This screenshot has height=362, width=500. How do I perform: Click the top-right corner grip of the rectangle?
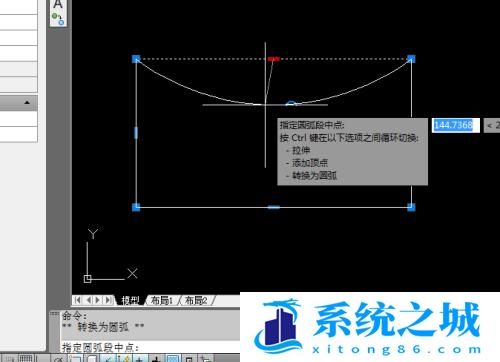(x=411, y=59)
